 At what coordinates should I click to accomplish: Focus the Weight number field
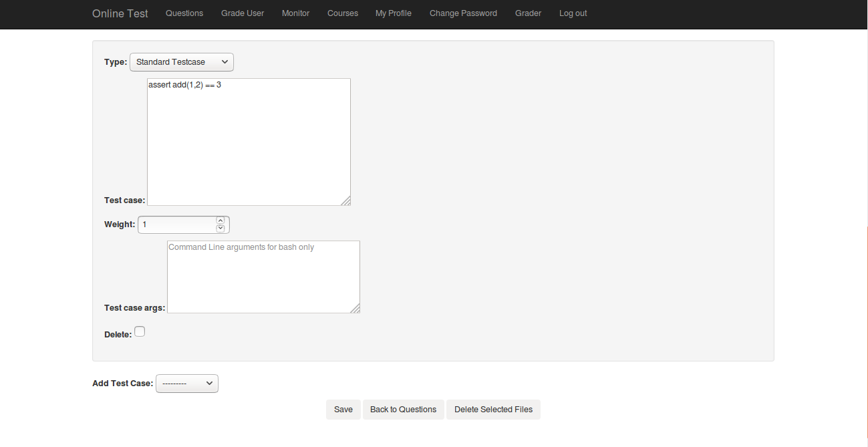tap(184, 225)
